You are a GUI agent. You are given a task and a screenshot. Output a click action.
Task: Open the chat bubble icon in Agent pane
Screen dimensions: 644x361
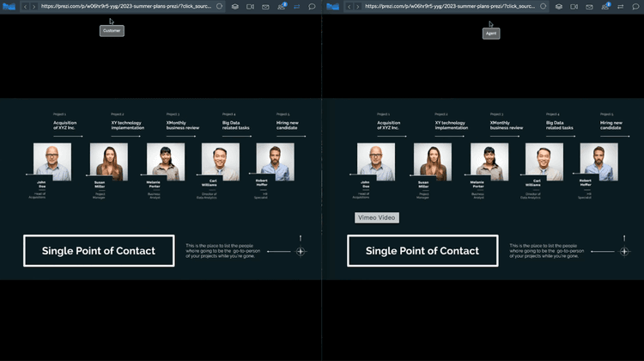[635, 6]
